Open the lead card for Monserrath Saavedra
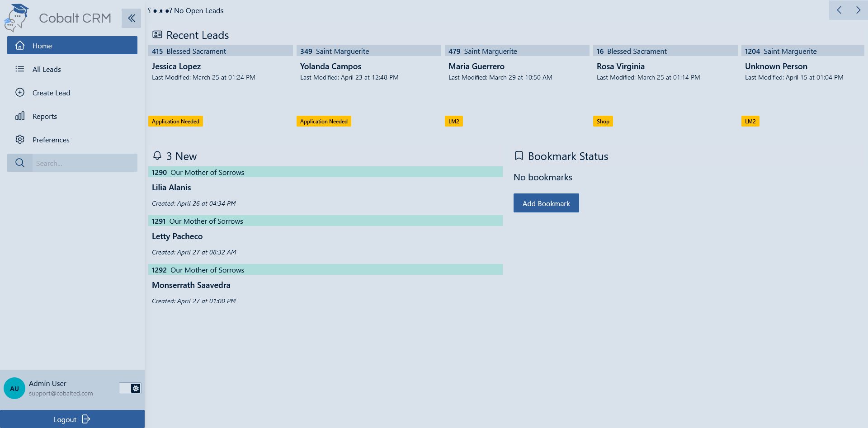The height and width of the screenshot is (428, 868). coord(325,285)
